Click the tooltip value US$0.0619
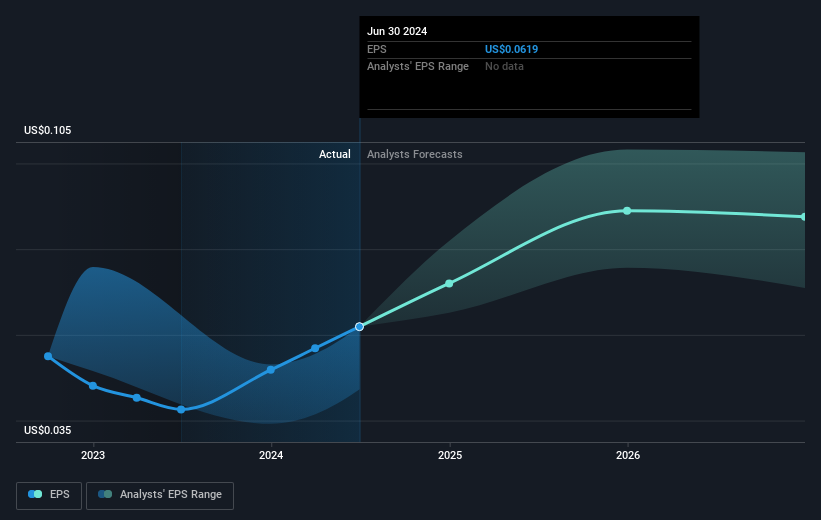Screen dimensions: 821x520 click(512, 49)
